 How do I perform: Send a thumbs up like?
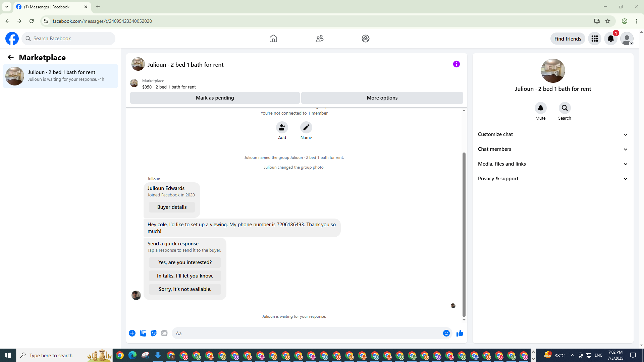click(x=460, y=333)
